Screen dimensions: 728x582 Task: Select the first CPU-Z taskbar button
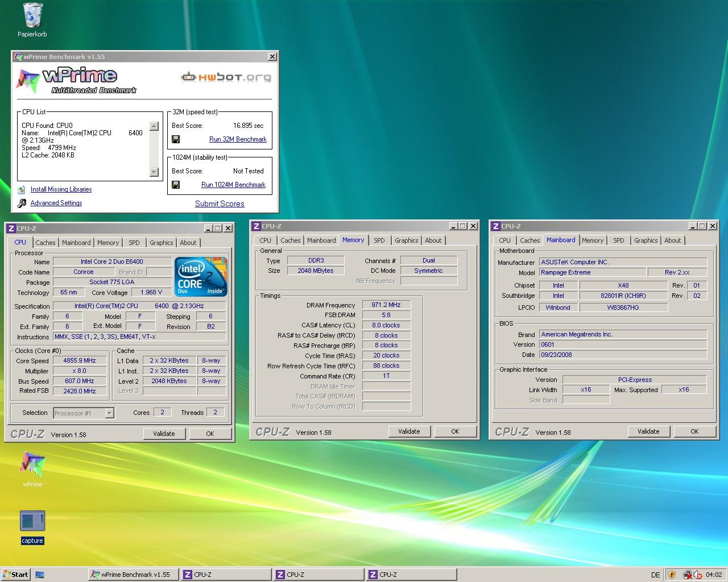pyautogui.click(x=226, y=575)
